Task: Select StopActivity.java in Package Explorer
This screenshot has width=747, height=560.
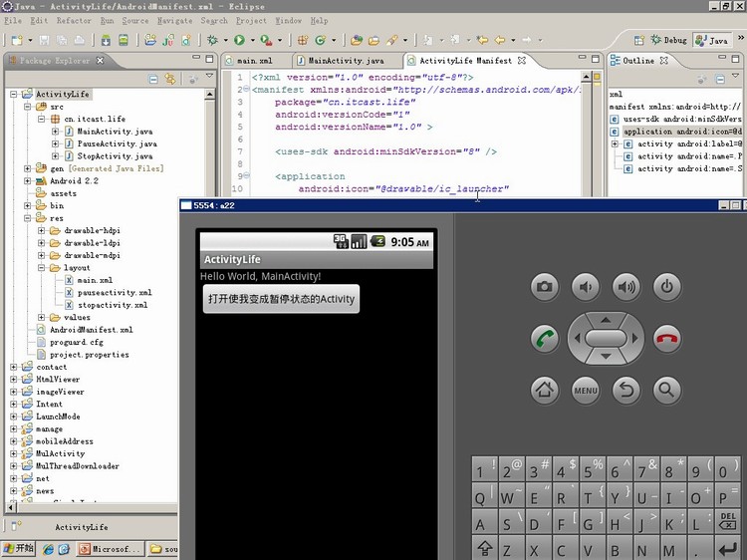Action: click(115, 156)
